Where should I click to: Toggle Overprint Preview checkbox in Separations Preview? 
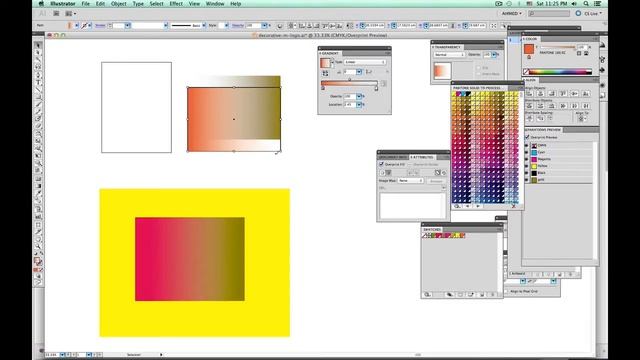(x=527, y=137)
